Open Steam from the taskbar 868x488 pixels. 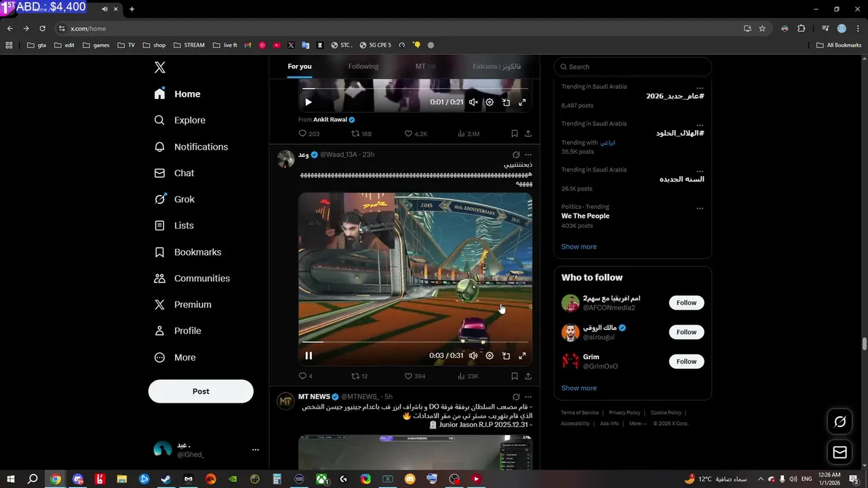coord(165,479)
